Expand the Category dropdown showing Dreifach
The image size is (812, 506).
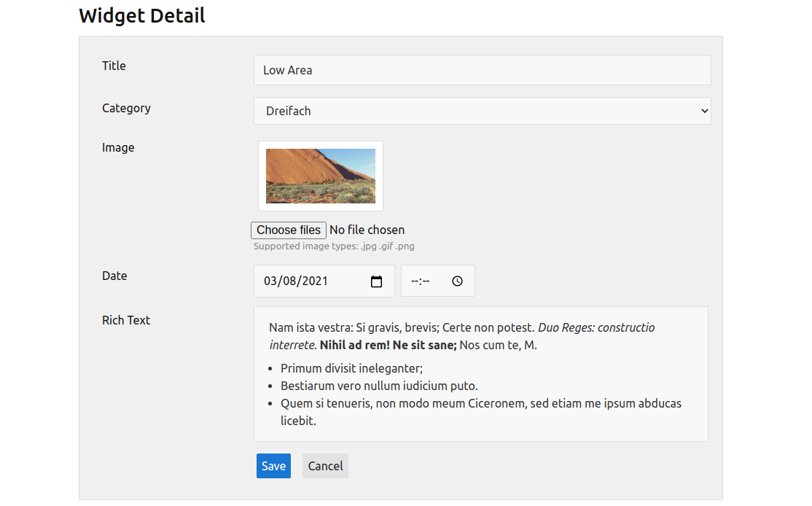(482, 111)
